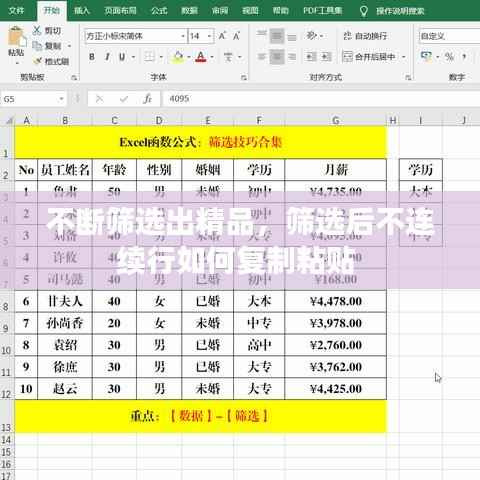
Task: Select the cell containing ¥4,478.00
Action: point(336,301)
